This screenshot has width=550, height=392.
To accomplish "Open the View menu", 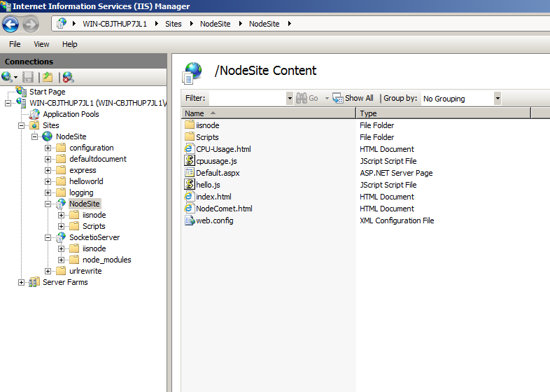I will 41,44.
